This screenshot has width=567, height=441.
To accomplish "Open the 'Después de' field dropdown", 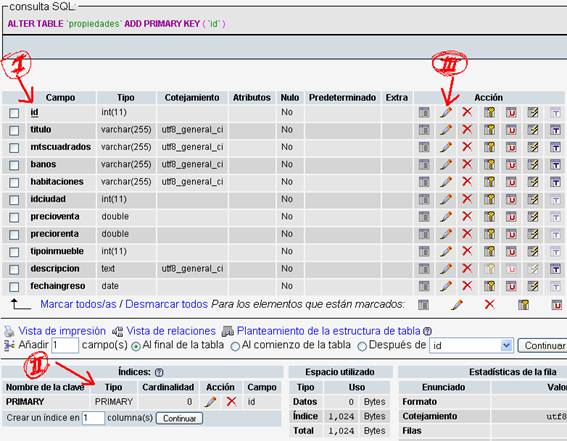I will click(471, 346).
